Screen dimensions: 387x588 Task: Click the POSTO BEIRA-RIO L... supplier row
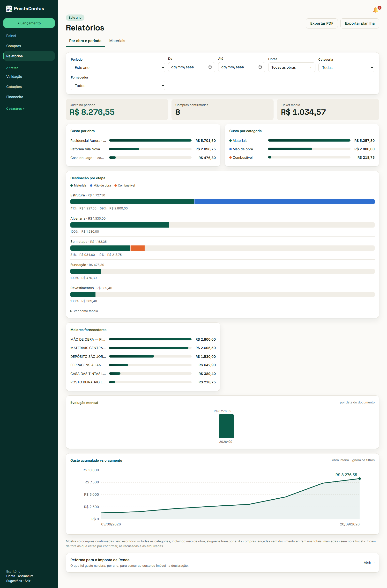tap(143, 382)
